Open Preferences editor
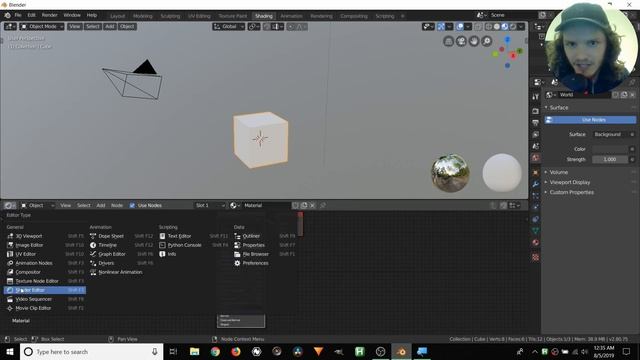The width and height of the screenshot is (640, 360). [x=264, y=263]
